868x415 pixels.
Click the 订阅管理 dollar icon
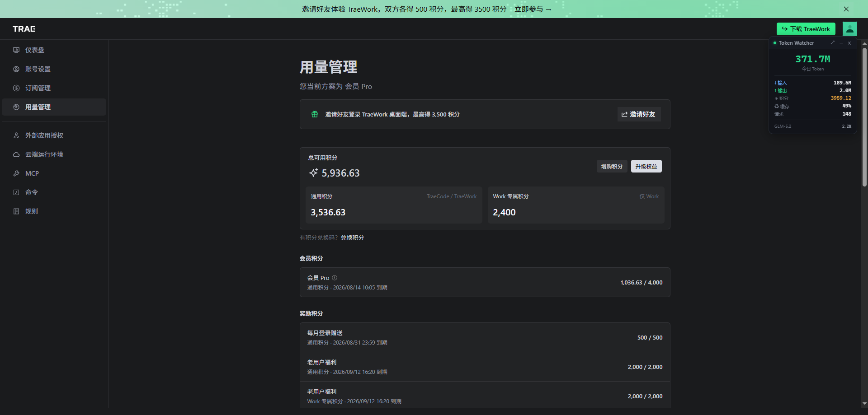(x=16, y=88)
